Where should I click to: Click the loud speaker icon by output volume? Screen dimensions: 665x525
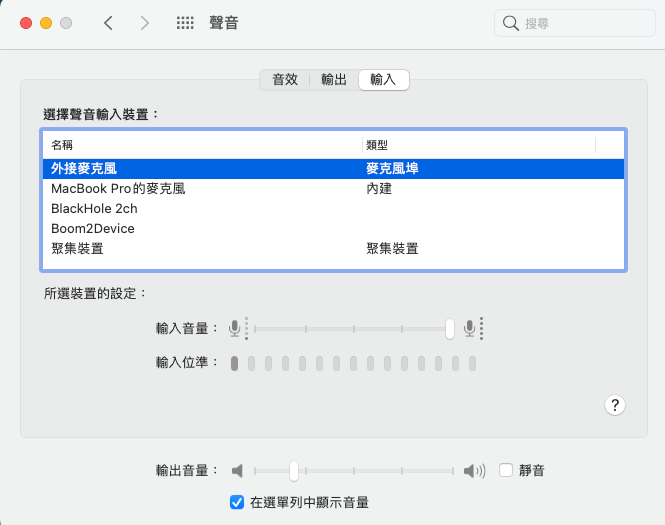pyautogui.click(x=475, y=470)
